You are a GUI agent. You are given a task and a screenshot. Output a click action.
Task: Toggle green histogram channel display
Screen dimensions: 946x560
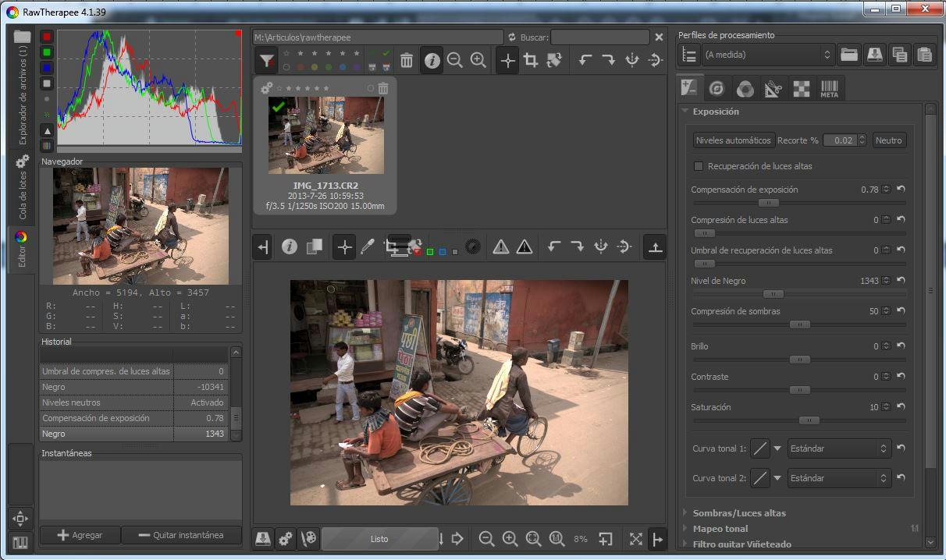click(x=47, y=53)
